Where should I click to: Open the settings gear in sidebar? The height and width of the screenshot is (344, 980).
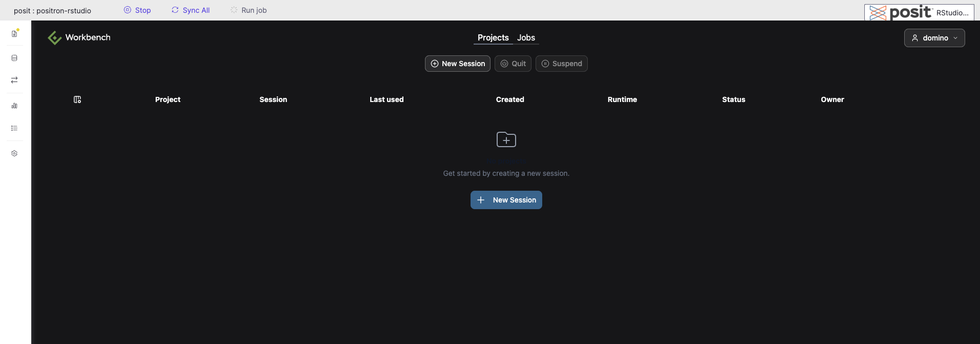tap(14, 153)
